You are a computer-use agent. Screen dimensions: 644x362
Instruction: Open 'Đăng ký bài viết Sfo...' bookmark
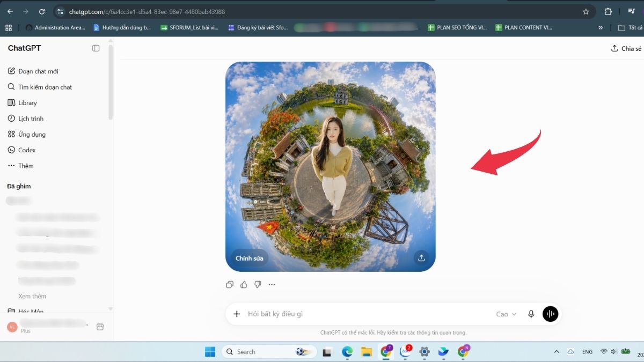pos(258,27)
